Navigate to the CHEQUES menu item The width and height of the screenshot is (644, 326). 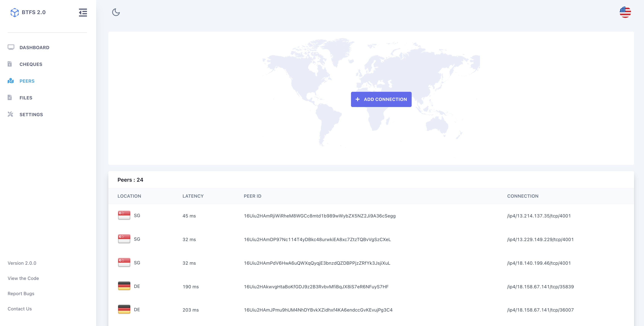pyautogui.click(x=31, y=64)
